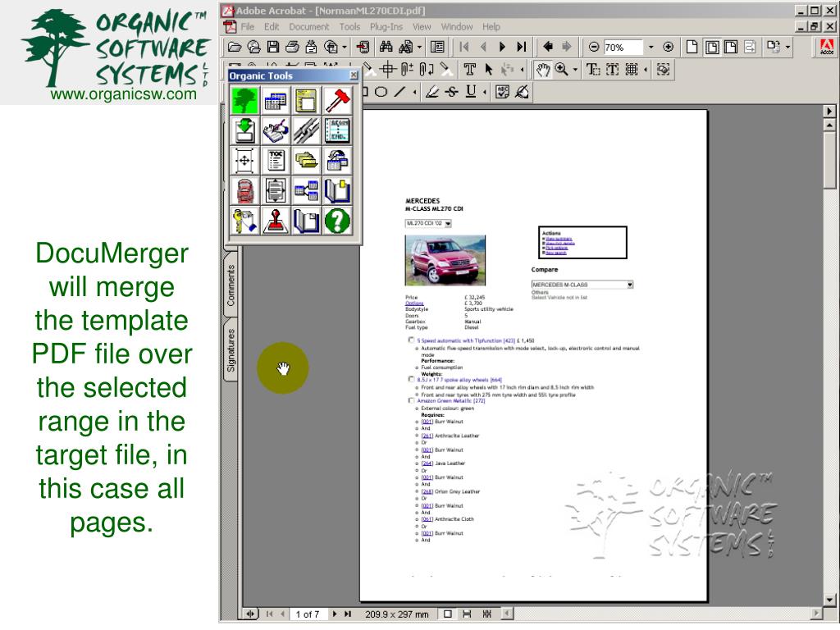840x630 pixels.
Task: Open the zoom percentage dropdown arrow
Action: click(651, 47)
